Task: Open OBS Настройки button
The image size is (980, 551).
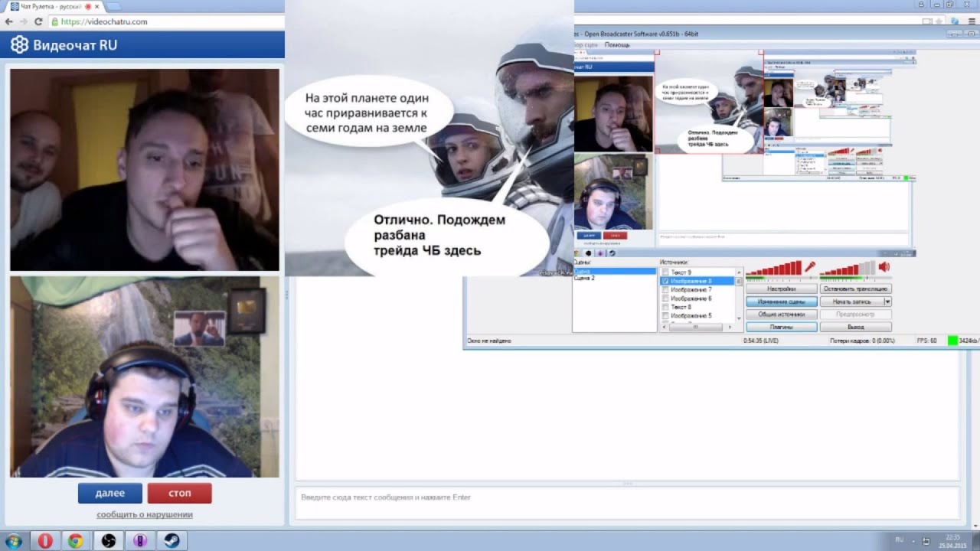Action: pos(782,289)
